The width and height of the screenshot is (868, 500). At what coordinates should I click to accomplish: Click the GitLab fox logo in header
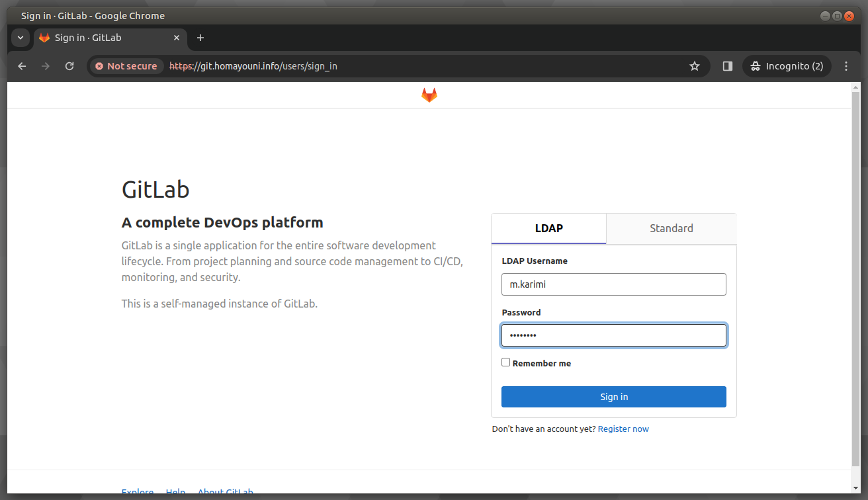(429, 95)
